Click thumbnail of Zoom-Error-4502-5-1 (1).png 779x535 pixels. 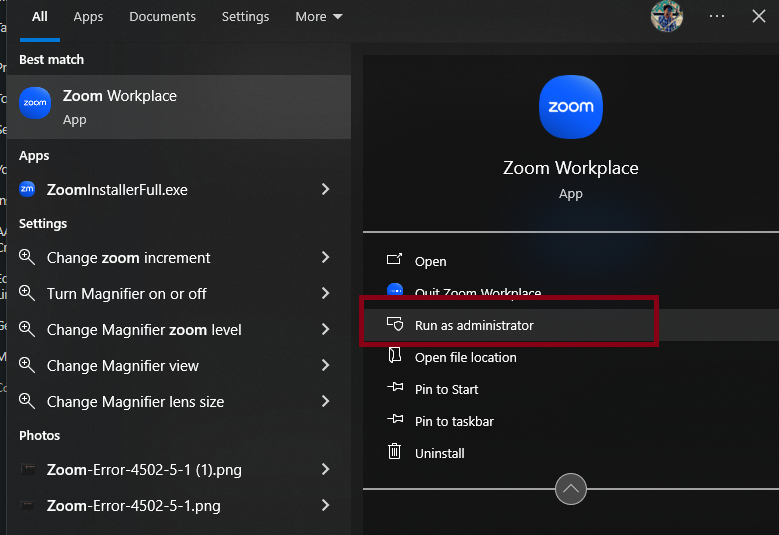(x=28, y=469)
